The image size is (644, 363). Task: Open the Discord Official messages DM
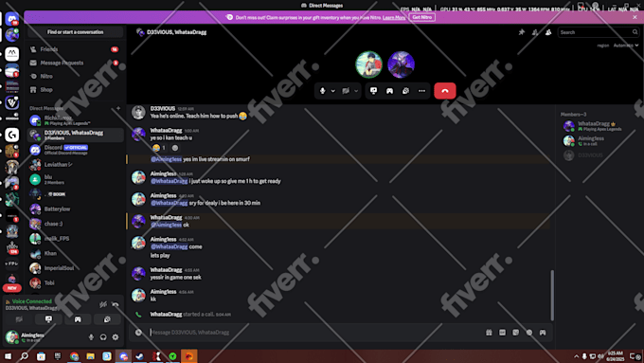[x=75, y=150]
